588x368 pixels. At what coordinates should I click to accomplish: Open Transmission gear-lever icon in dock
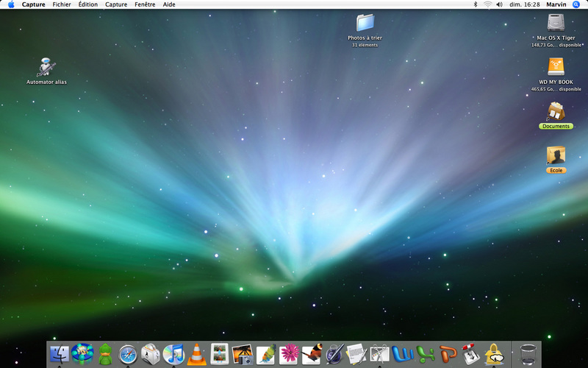point(470,354)
